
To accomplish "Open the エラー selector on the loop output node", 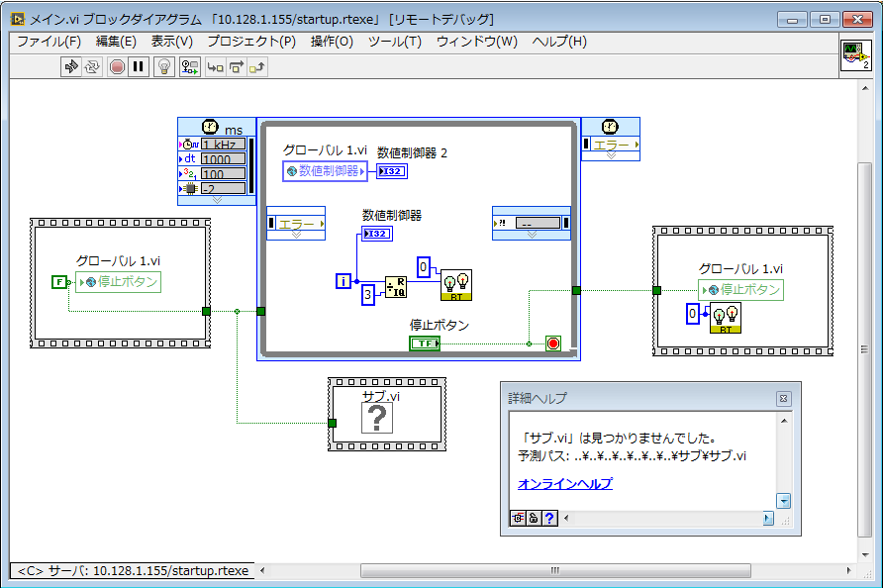I will (614, 145).
